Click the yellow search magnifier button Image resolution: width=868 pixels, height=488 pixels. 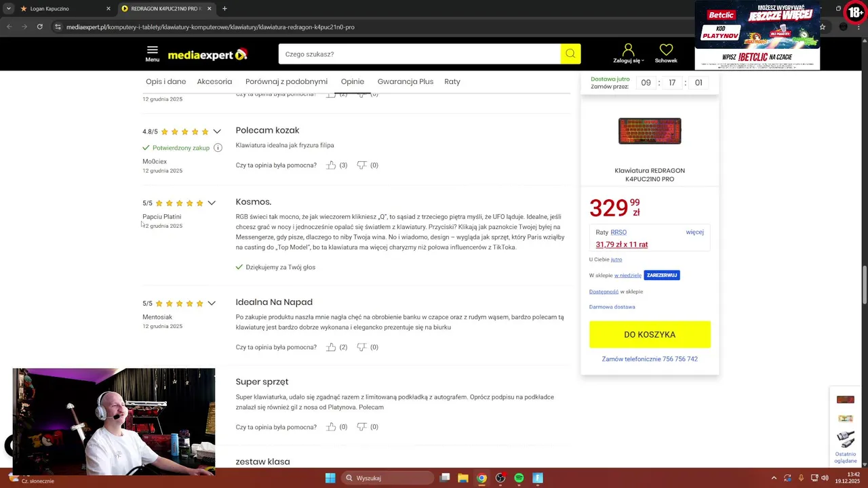click(570, 54)
